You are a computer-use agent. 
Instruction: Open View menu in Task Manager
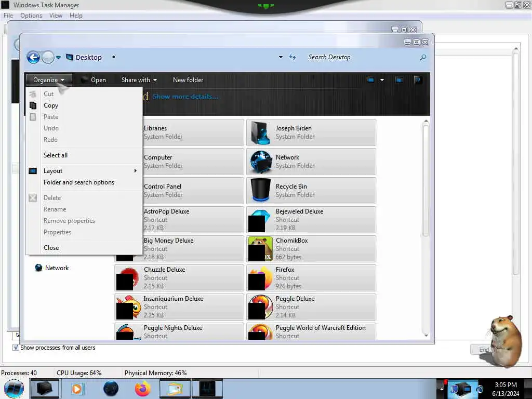pos(56,16)
